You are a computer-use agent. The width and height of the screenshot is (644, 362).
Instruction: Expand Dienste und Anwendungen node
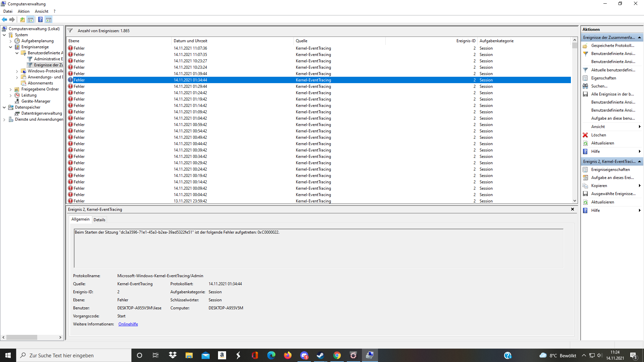click(4, 119)
